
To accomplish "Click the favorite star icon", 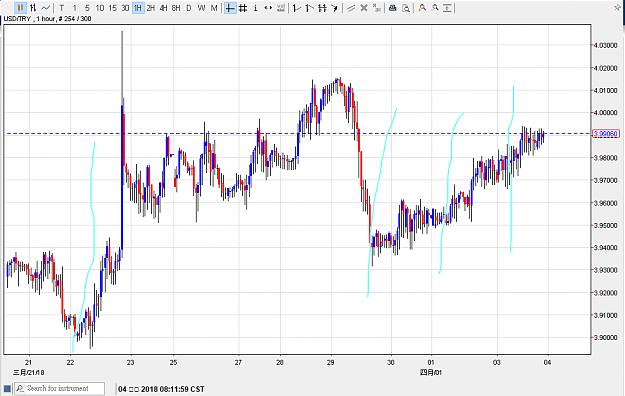I will coord(618,7).
